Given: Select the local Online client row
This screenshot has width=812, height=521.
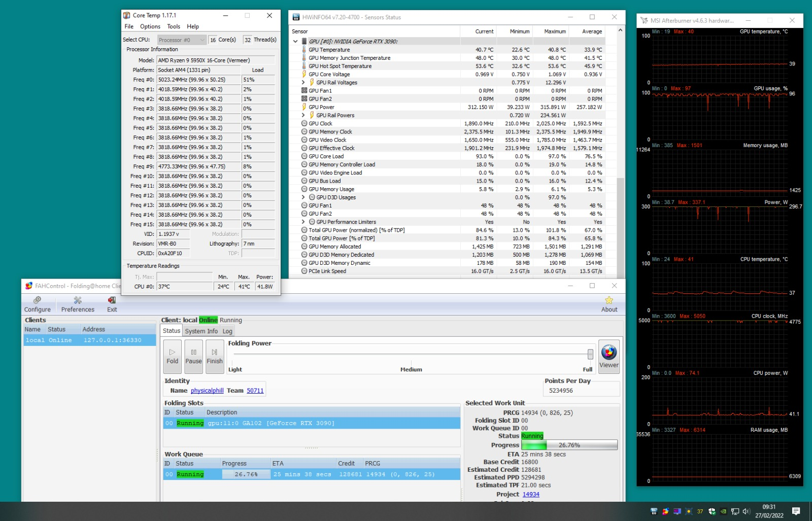Looking at the screenshot, I should [90, 340].
